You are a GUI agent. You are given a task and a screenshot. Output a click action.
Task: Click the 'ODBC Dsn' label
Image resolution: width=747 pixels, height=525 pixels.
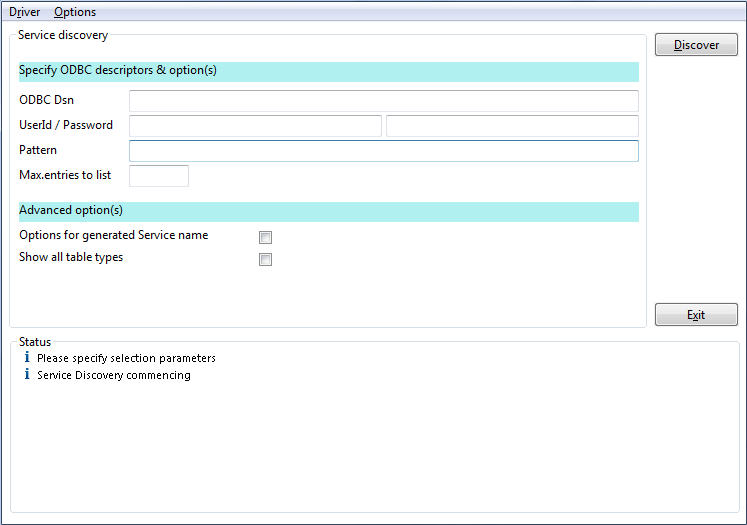pyautogui.click(x=46, y=100)
